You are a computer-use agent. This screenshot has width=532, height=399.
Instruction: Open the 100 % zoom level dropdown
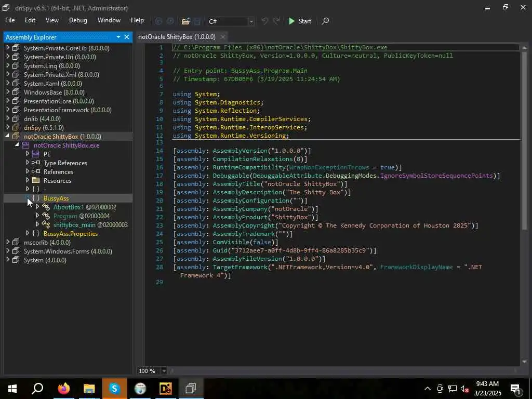[164, 371]
